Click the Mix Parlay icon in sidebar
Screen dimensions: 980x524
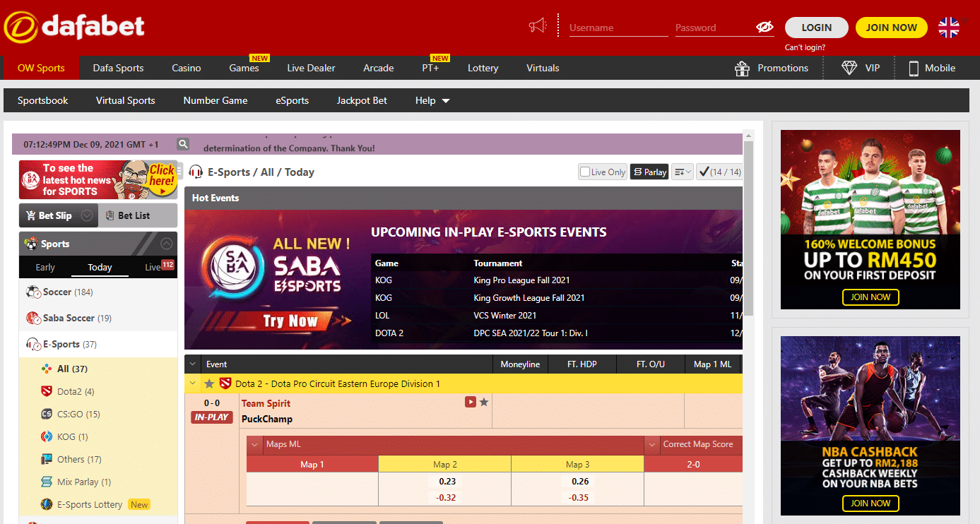[47, 482]
